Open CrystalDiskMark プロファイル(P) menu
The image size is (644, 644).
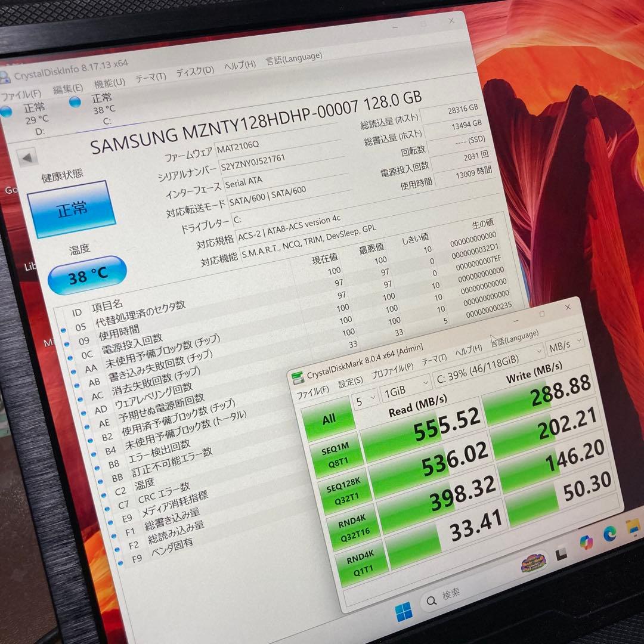click(392, 371)
